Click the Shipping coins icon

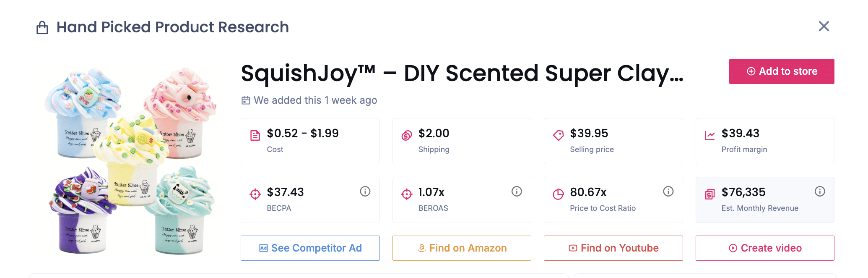pyautogui.click(x=407, y=135)
